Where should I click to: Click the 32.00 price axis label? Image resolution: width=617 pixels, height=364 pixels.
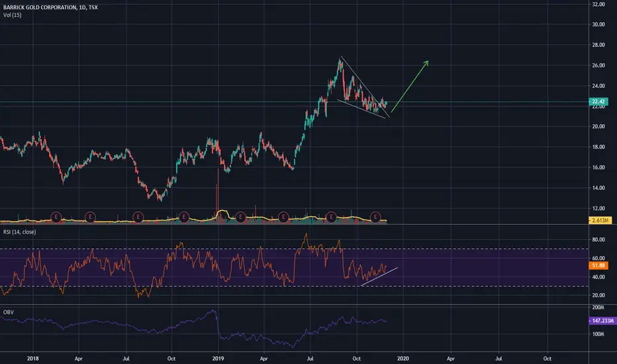(598, 5)
